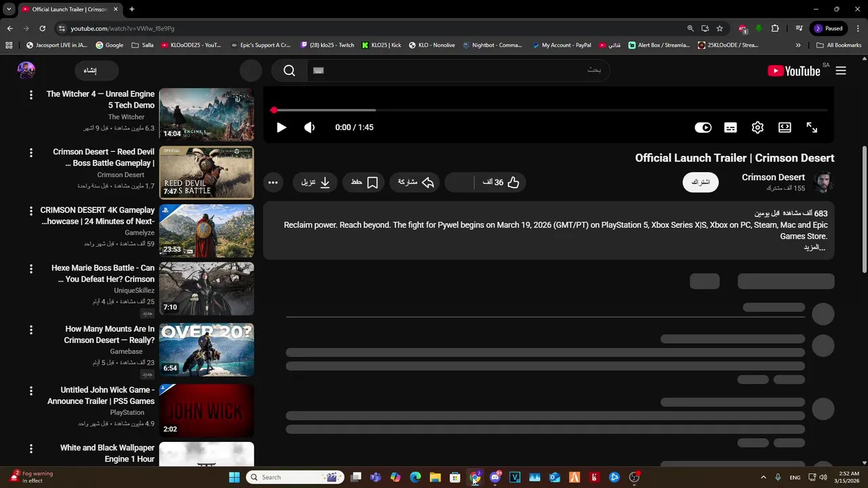Viewport: 868px width, 488px height.
Task: Open the 'Nightbot - Comma...' bookmark
Action: point(492,45)
